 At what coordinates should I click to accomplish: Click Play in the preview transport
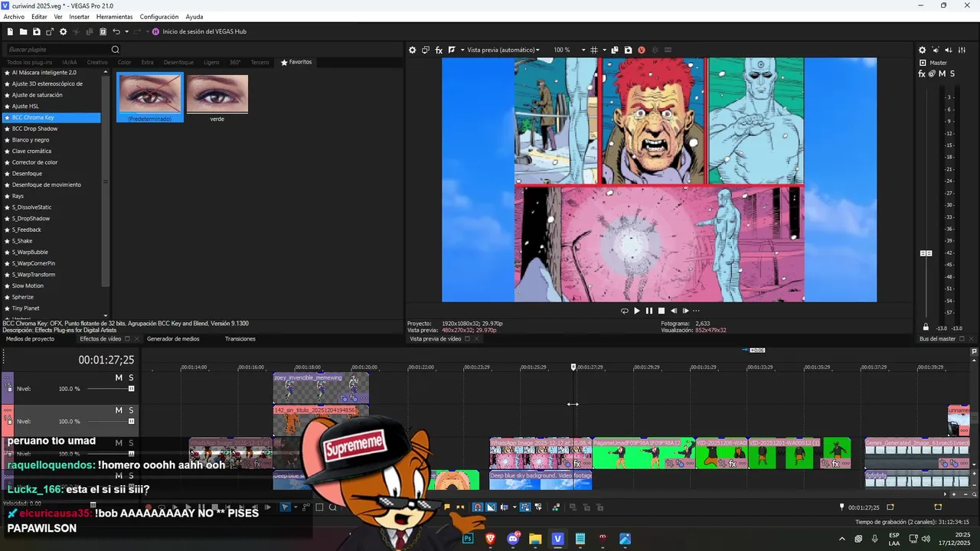637,311
